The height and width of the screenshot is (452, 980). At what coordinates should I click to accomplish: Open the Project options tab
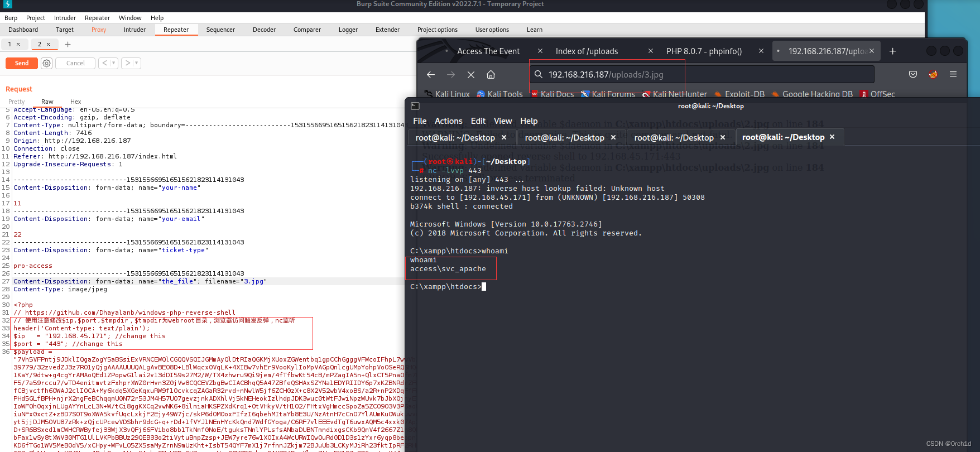point(438,30)
